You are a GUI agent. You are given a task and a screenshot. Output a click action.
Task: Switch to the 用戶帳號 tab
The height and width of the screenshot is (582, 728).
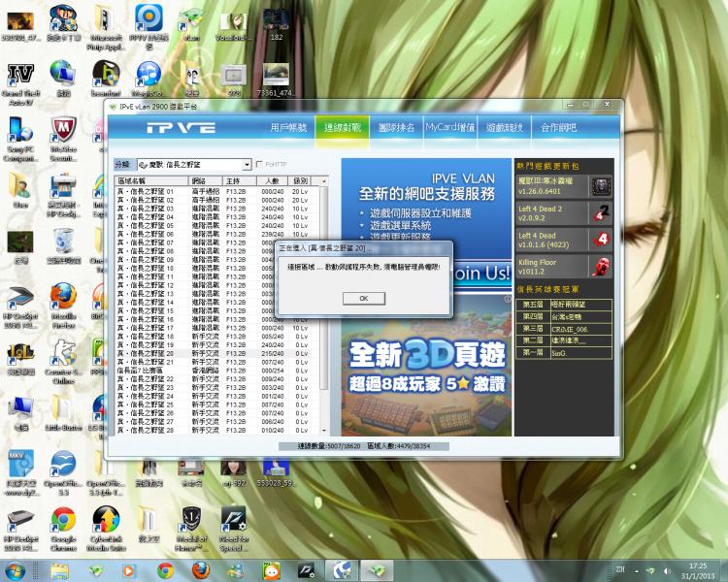[x=288, y=127]
